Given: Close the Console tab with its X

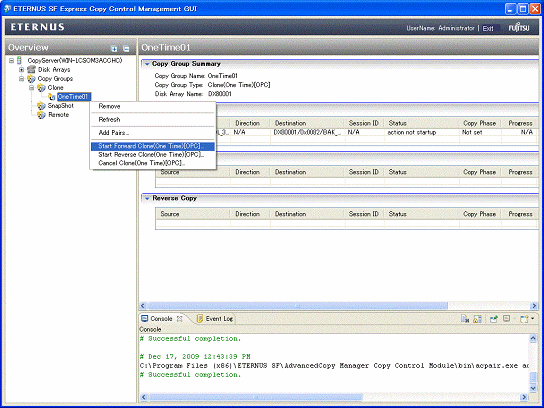Looking at the screenshot, I should tap(179, 318).
